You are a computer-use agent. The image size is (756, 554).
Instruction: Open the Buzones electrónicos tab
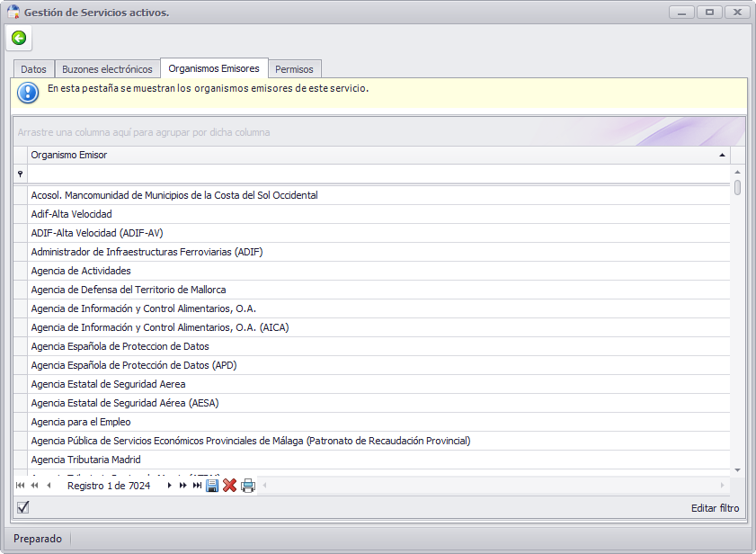point(107,69)
